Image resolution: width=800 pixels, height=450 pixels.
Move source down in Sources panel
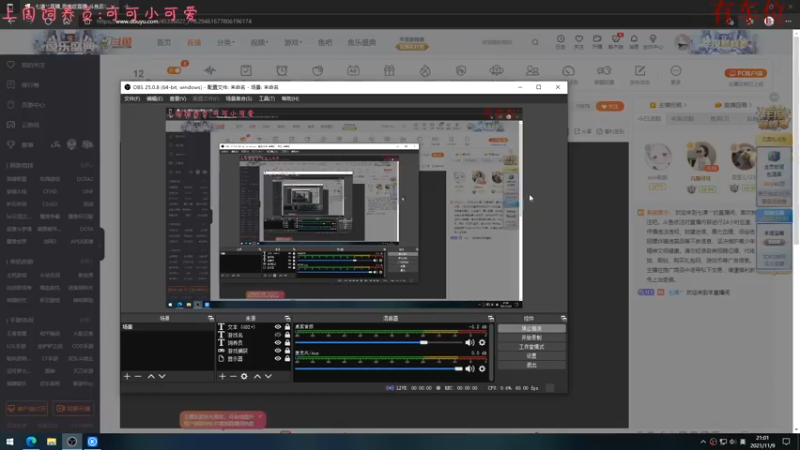click(268, 377)
